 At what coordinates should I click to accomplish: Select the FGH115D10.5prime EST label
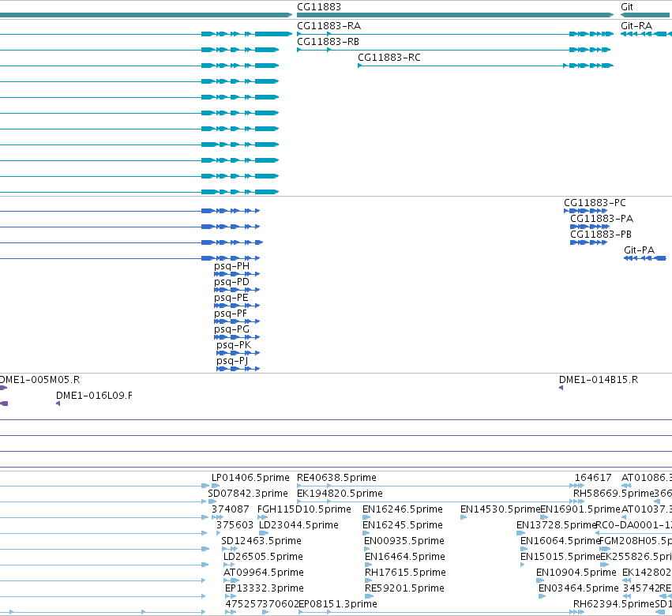tap(304, 509)
